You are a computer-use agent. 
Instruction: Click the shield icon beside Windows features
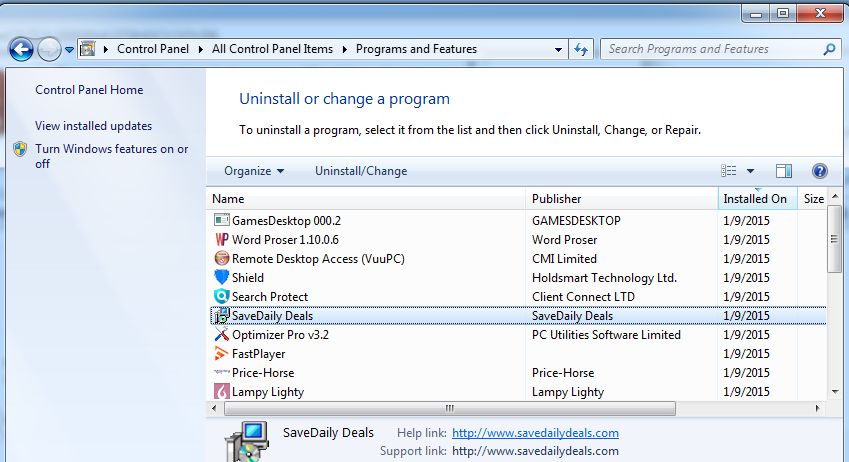[20, 149]
